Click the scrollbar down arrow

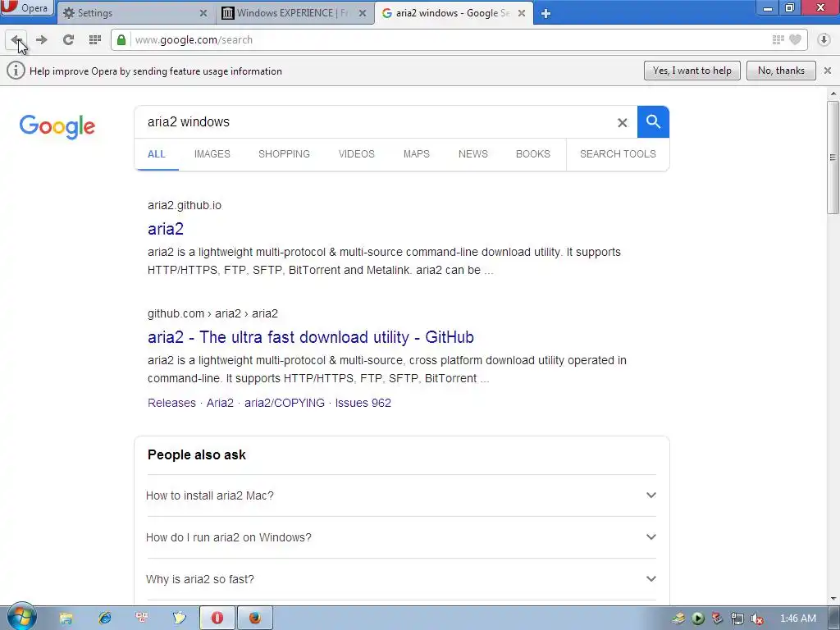(833, 599)
